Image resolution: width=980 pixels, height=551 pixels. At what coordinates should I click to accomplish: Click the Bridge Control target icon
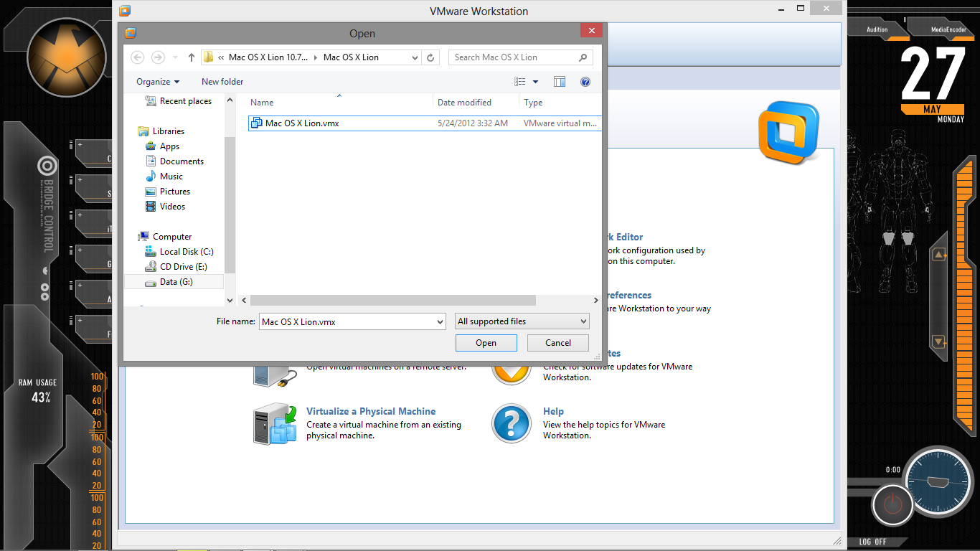tap(47, 166)
